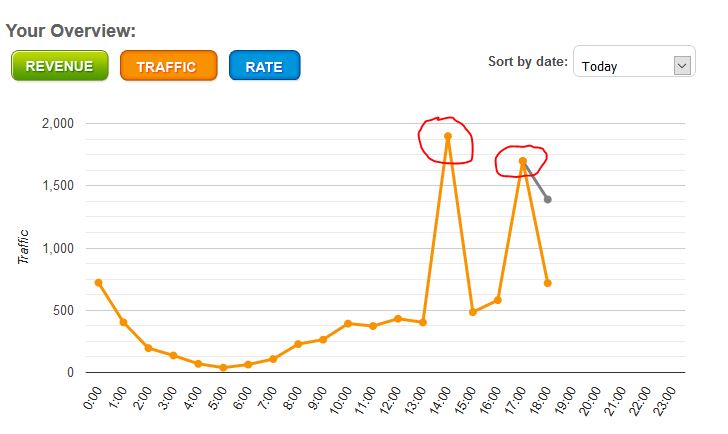Open the blue Rate tab

point(264,67)
